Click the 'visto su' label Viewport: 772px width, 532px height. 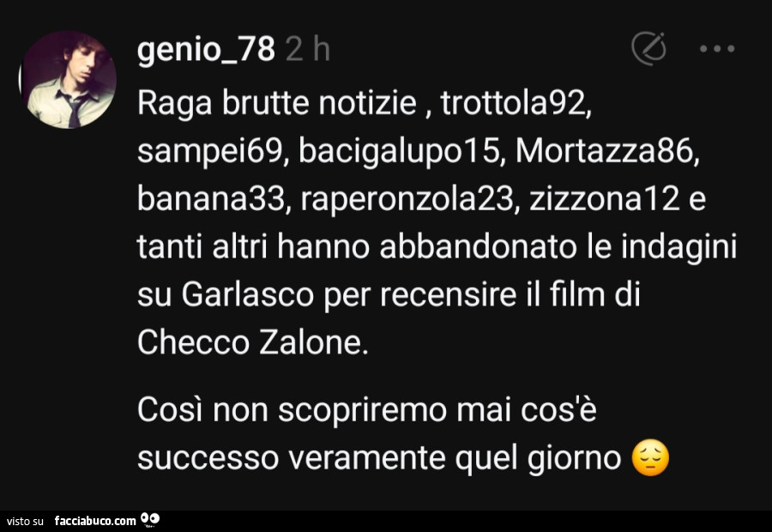(x=25, y=521)
